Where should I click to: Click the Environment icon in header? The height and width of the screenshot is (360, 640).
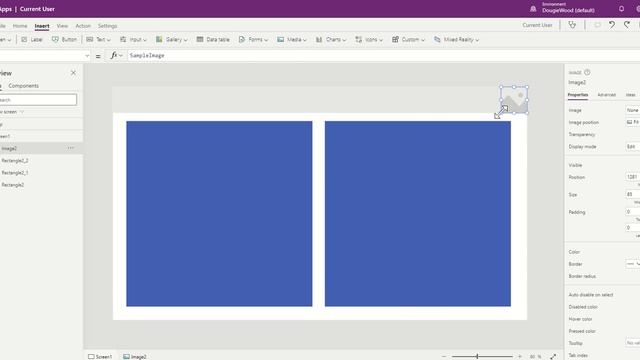[x=533, y=9]
